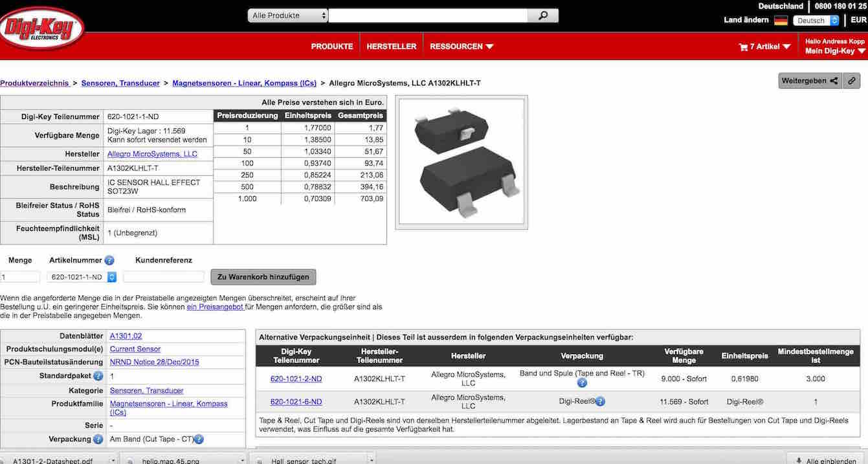Click Hersteller-Teilenummer value A1302KLHLT-T in top table
The height and width of the screenshot is (464, 868).
133,168
